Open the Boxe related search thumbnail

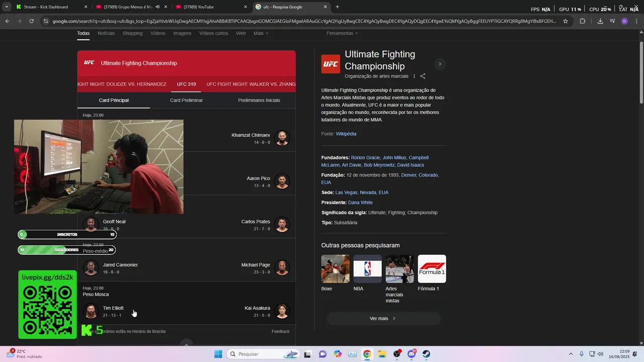click(335, 269)
